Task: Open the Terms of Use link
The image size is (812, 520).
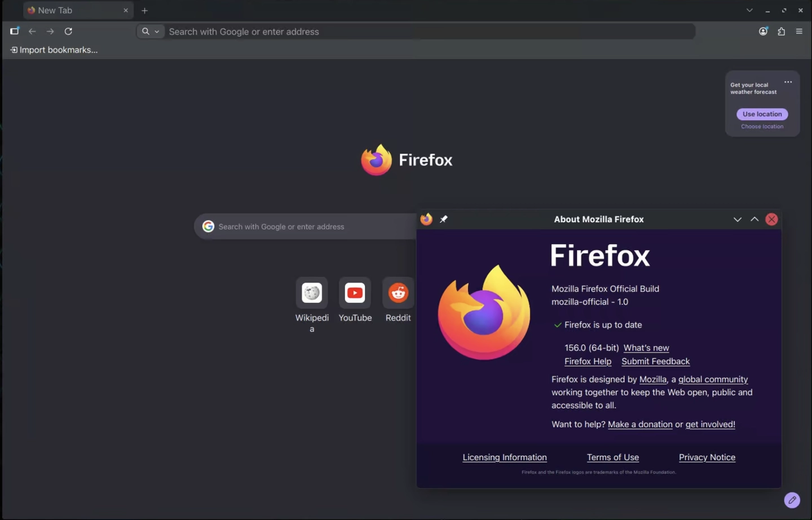Action: point(613,457)
